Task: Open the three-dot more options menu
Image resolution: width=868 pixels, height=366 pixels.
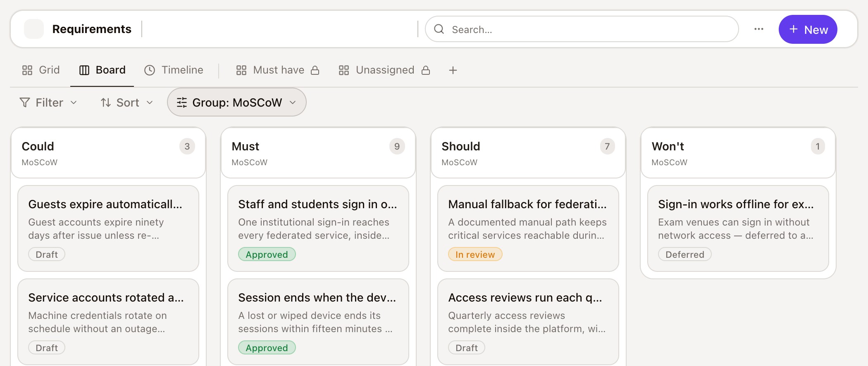Action: [x=759, y=29]
